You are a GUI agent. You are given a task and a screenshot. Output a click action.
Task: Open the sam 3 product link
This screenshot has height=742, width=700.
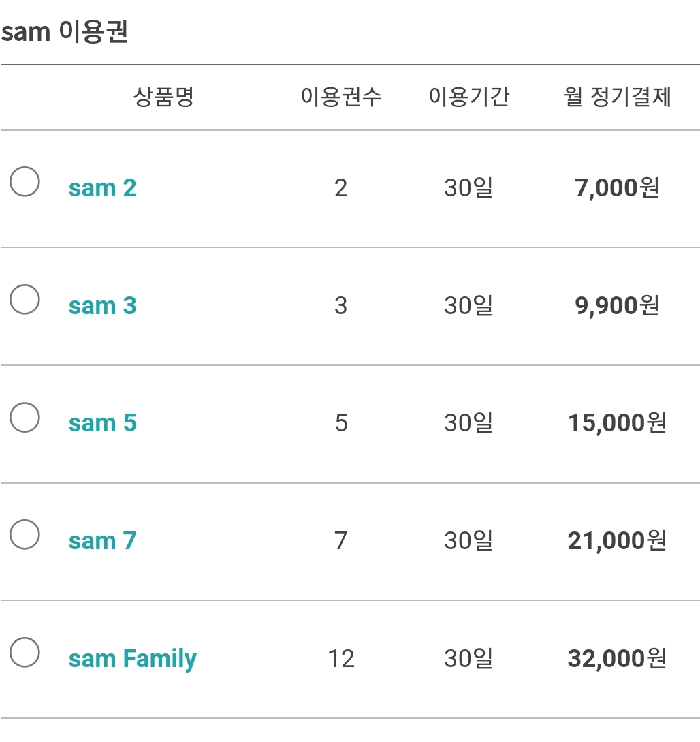[103, 306]
